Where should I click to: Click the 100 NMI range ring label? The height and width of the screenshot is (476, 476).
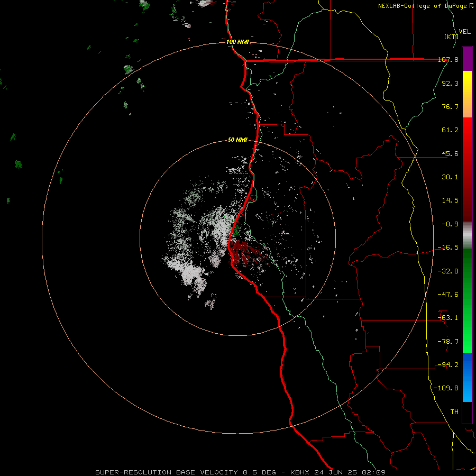coord(237,42)
